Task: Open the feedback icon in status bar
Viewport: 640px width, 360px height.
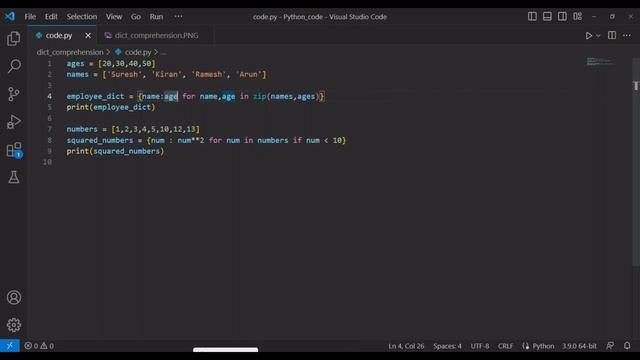Action: (610, 346)
